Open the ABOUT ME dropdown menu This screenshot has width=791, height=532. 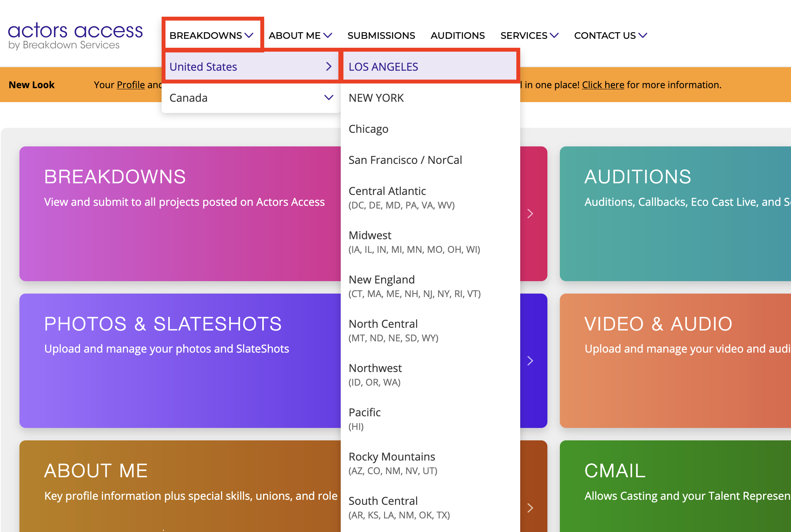point(300,35)
